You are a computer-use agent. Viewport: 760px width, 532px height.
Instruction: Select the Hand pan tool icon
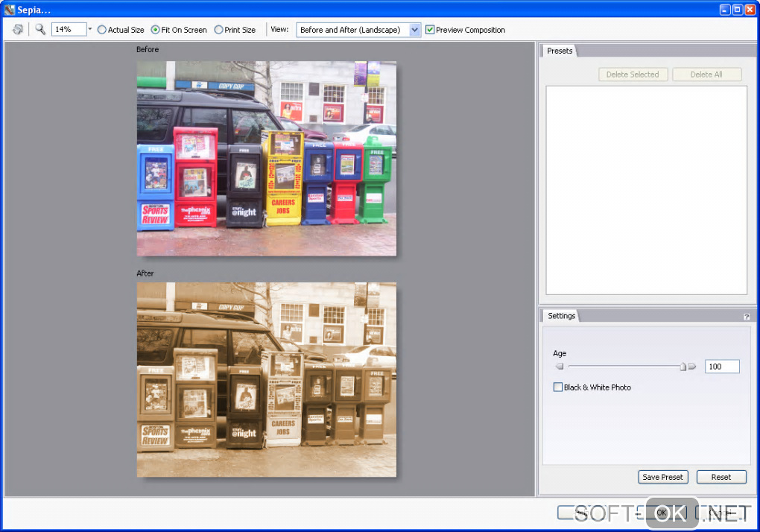(17, 30)
